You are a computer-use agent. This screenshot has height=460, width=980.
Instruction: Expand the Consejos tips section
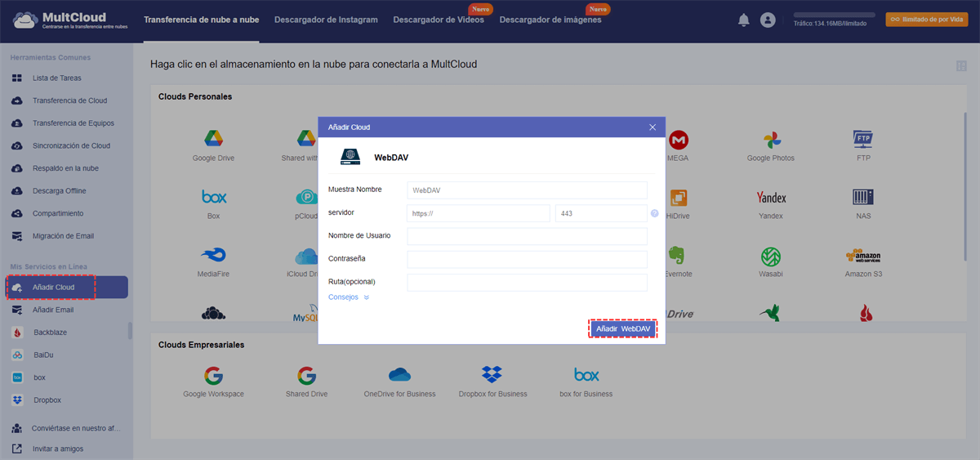(349, 297)
